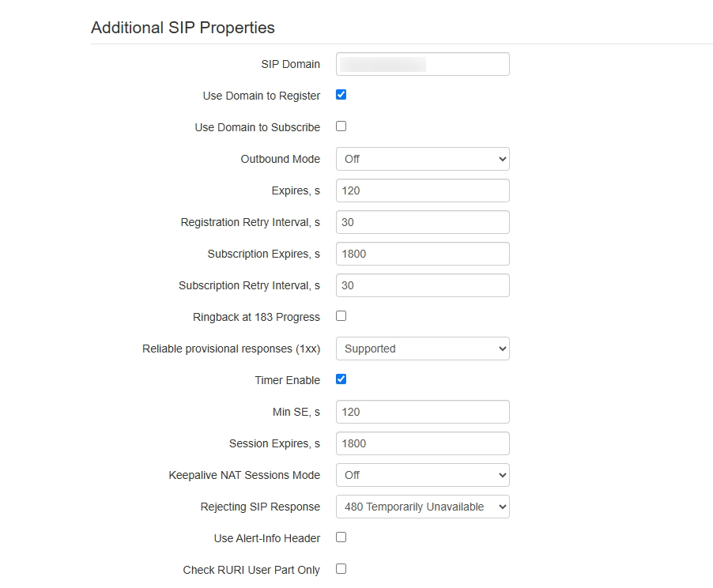
Task: Toggle Ringback at 183 Progress checkbox
Action: [x=341, y=316]
